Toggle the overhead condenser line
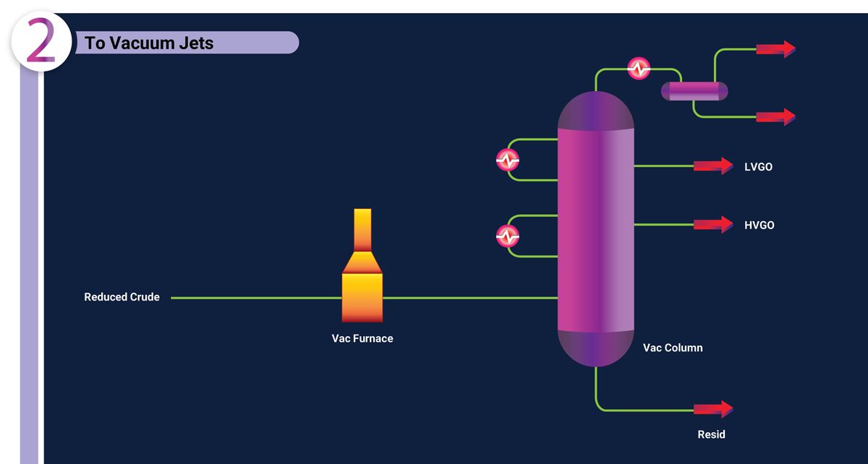868x464 pixels. coord(611,70)
